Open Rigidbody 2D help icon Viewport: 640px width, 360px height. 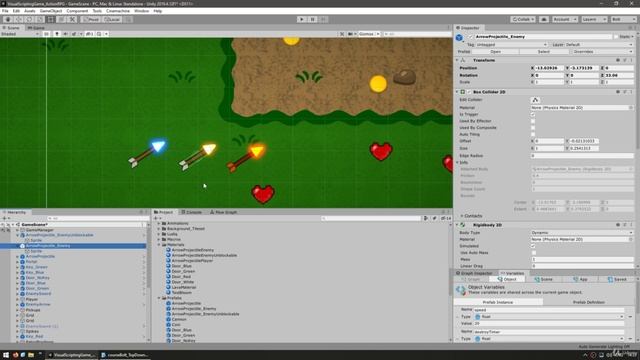[x=618, y=225]
